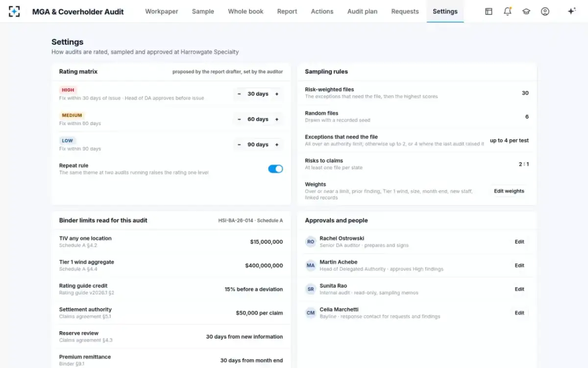Click the 90 days Low value
588x368 pixels.
[x=258, y=145]
